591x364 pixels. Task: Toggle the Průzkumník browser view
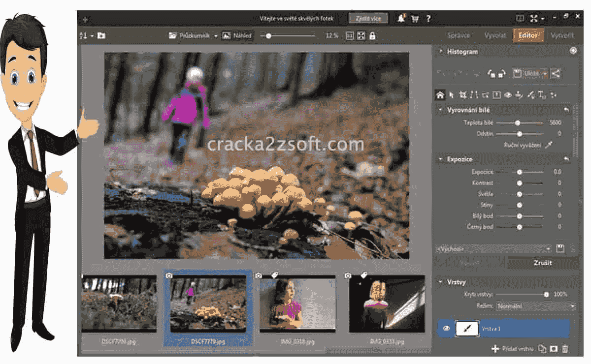pyautogui.click(x=193, y=35)
